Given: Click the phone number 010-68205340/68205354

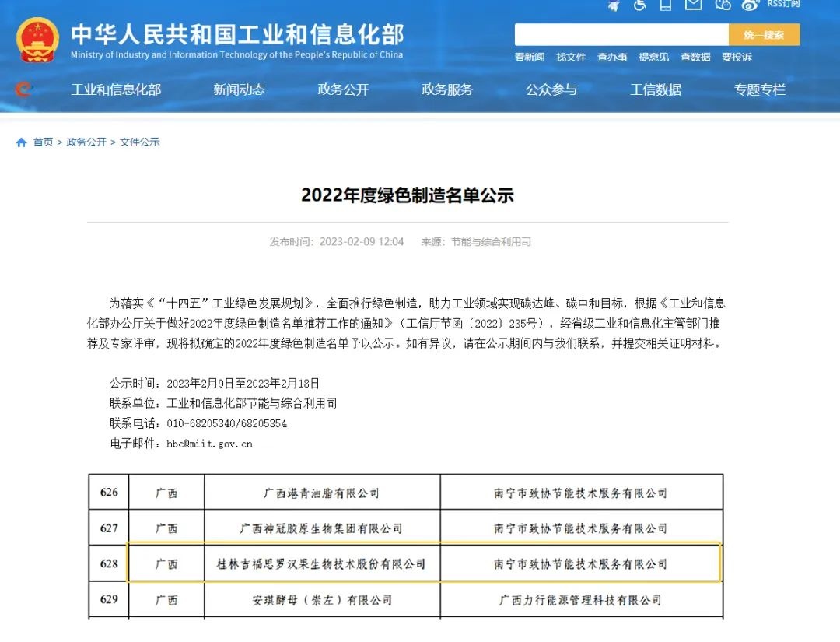Looking at the screenshot, I should point(226,423).
